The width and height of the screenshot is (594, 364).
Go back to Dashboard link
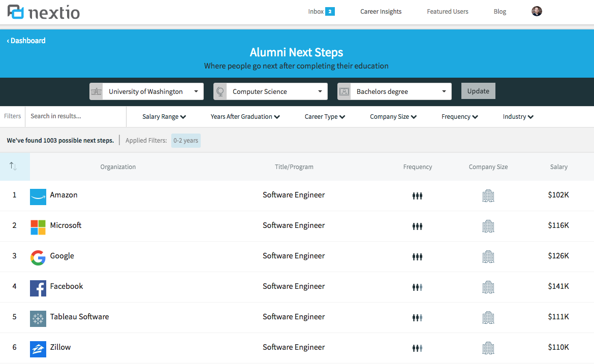(26, 41)
